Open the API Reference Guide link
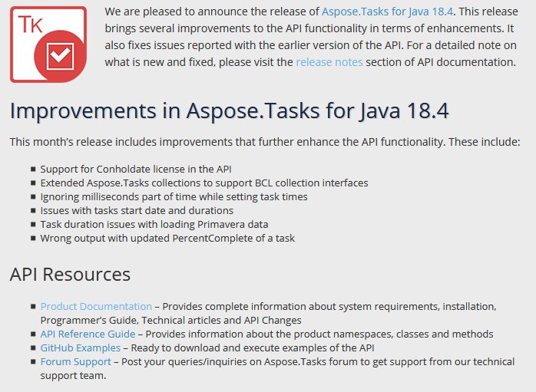This screenshot has width=536, height=392. 88,334
